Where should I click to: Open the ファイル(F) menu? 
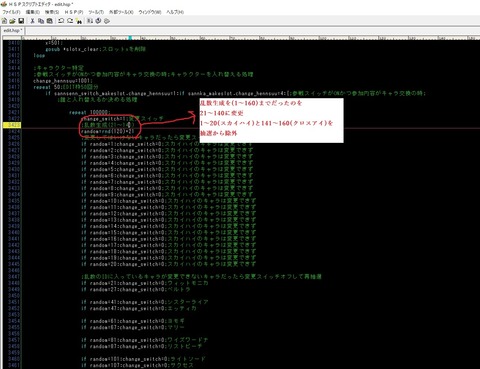pyautogui.click(x=11, y=12)
